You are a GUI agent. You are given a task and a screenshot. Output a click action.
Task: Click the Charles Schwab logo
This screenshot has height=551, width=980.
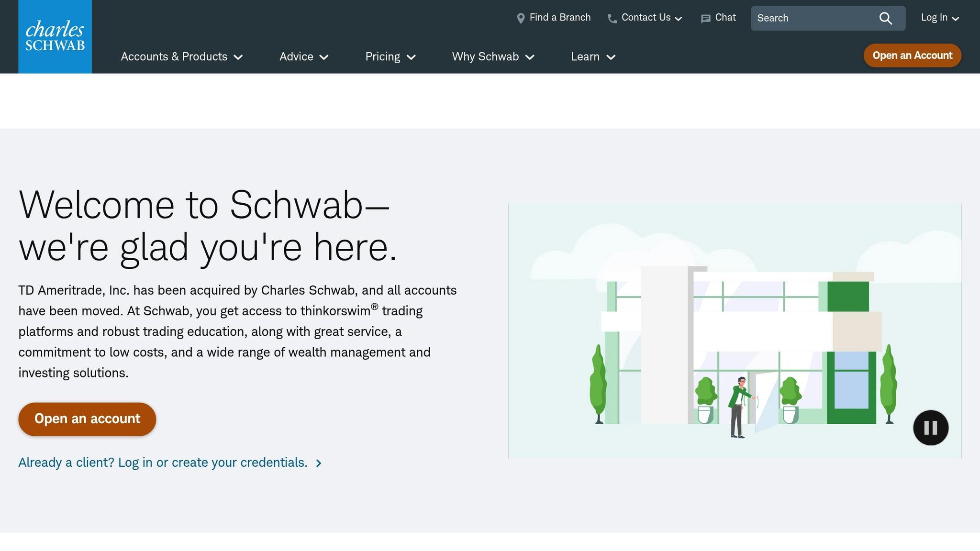(55, 36)
